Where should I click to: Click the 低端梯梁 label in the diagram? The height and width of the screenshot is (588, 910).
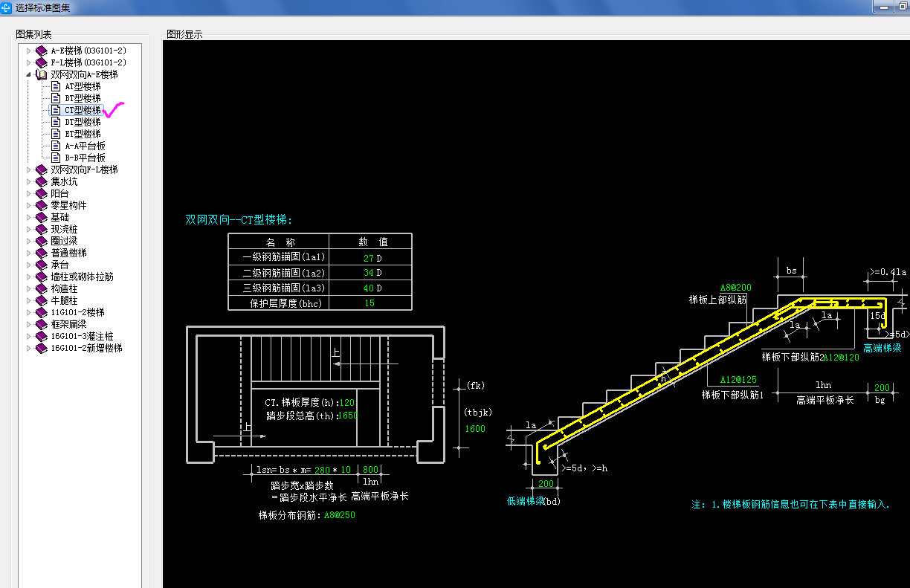[525, 501]
